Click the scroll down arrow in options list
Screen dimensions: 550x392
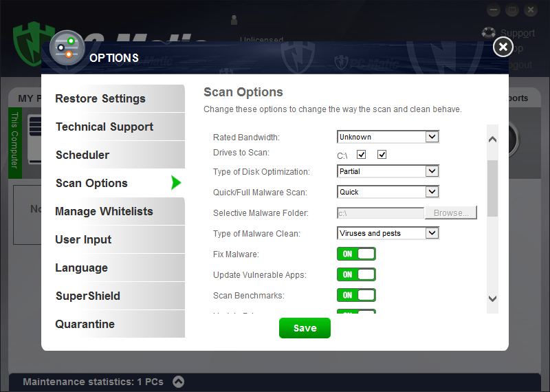click(x=492, y=298)
